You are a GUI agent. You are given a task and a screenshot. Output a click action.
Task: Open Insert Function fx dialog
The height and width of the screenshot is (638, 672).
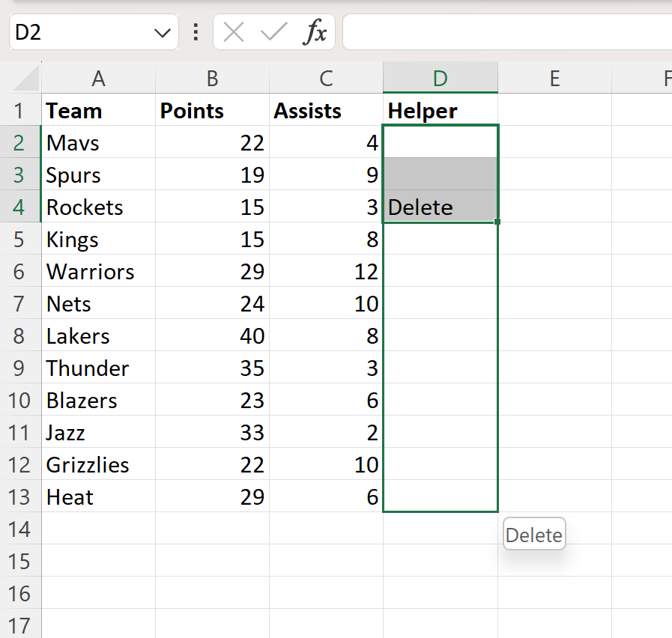315,32
